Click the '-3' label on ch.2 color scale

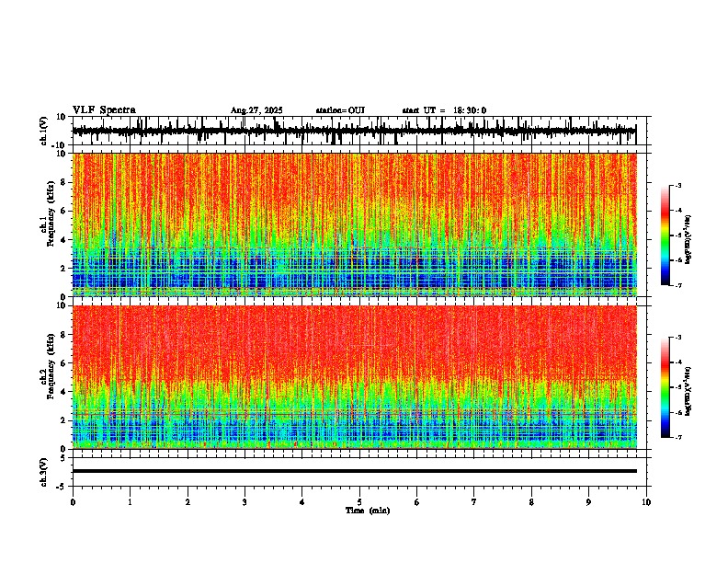pyautogui.click(x=678, y=338)
